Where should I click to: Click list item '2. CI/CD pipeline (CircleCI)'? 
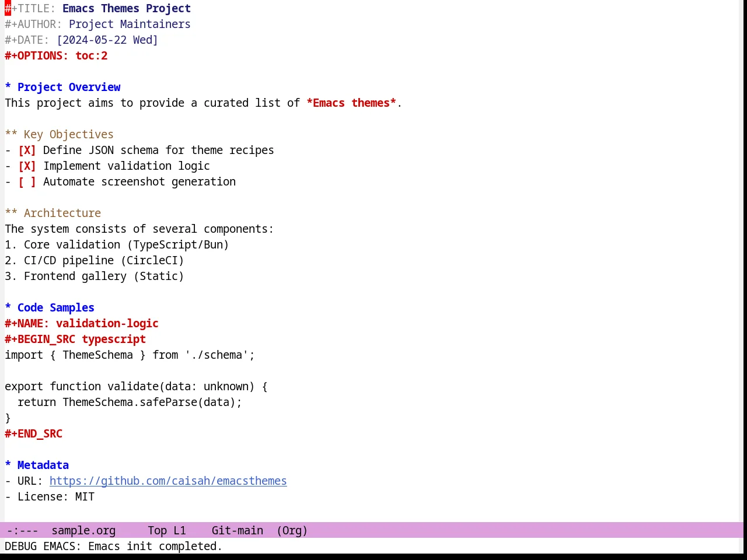point(95,261)
